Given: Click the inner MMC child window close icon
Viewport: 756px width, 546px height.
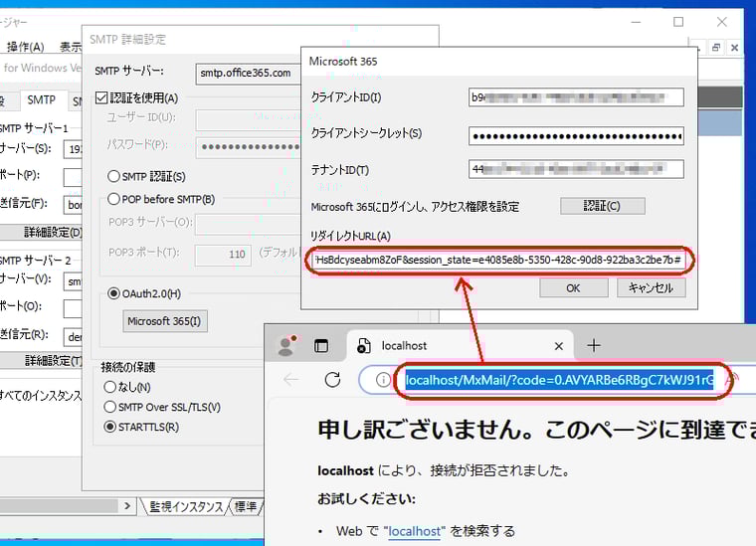Looking at the screenshot, I should 734,47.
